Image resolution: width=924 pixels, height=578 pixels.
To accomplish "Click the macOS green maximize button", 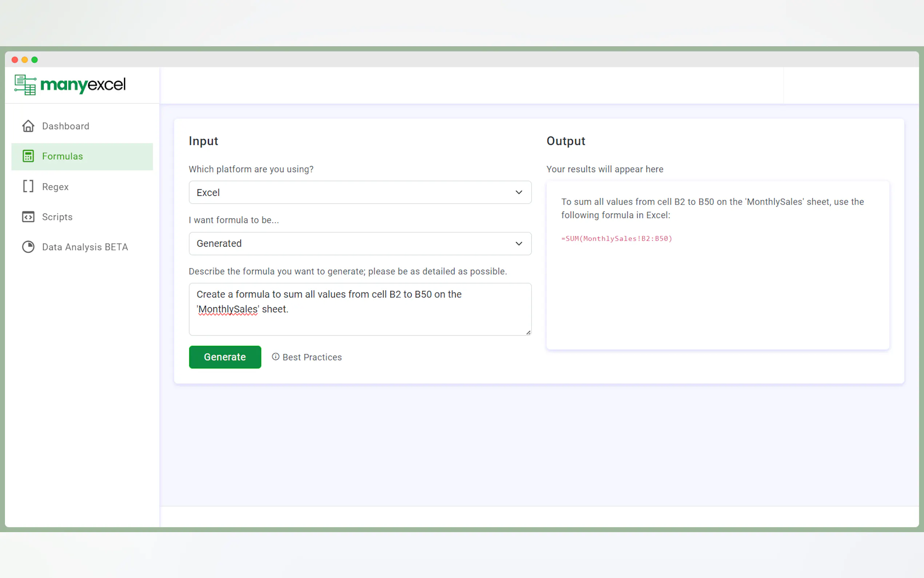I will (x=35, y=60).
